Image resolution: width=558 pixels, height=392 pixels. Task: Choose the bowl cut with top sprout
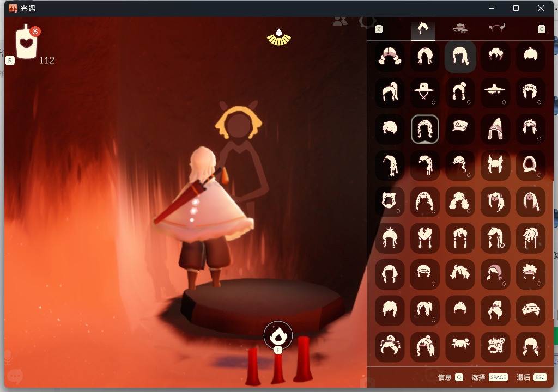click(x=530, y=56)
